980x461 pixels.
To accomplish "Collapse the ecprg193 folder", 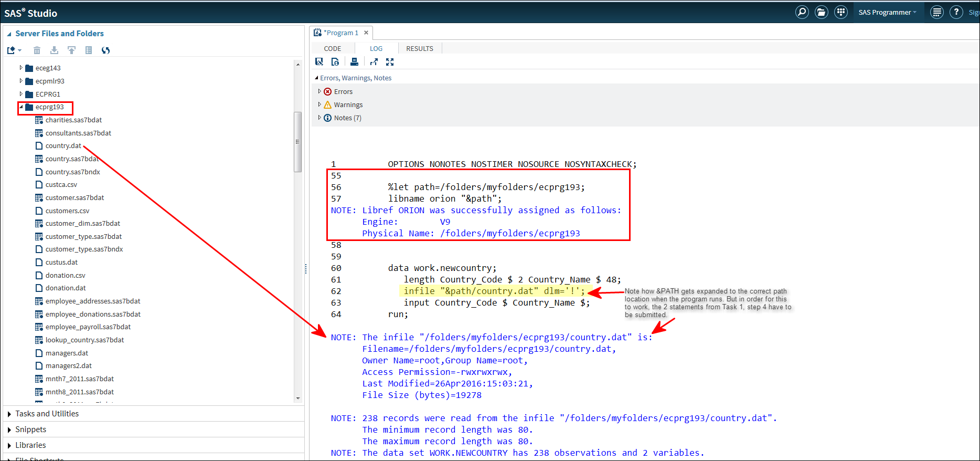I will click(x=21, y=107).
